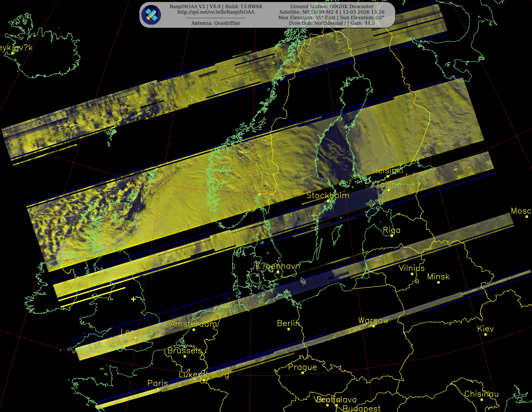Image resolution: width=532 pixels, height=412 pixels.
Task: Click the Berlin city marker dot
Action: 288,329
